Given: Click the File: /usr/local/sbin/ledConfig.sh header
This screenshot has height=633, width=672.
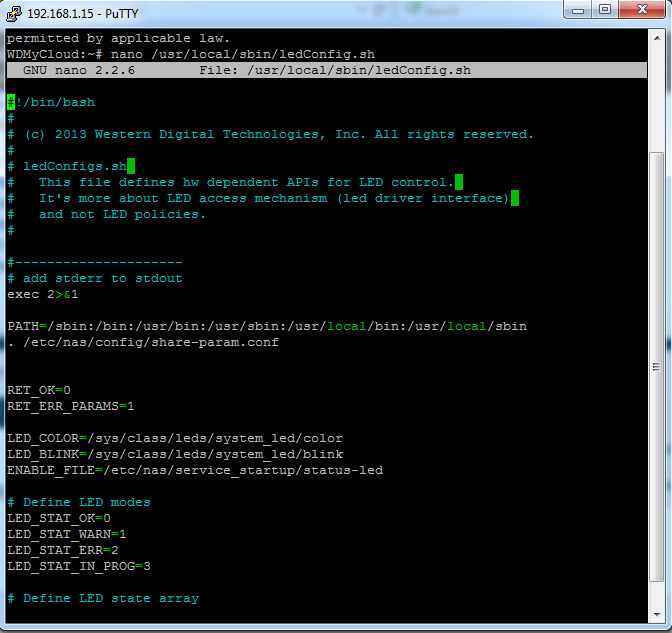Looking at the screenshot, I should click(x=335, y=70).
